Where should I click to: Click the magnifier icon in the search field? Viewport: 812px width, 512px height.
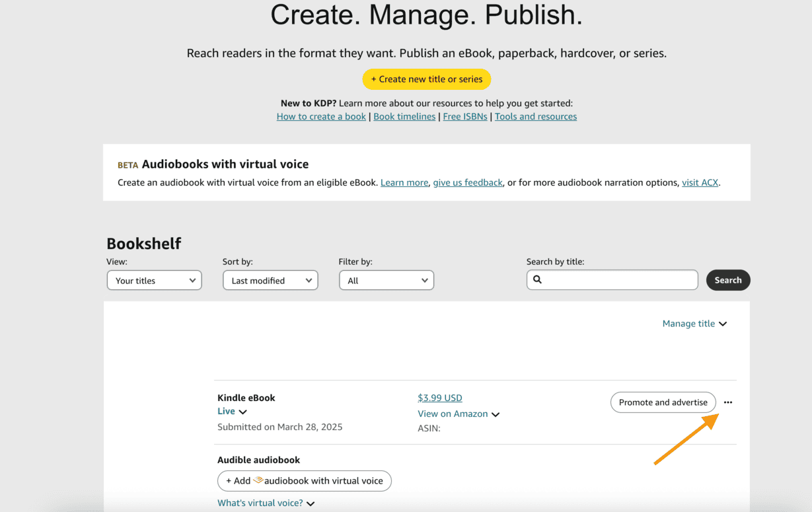pyautogui.click(x=537, y=279)
